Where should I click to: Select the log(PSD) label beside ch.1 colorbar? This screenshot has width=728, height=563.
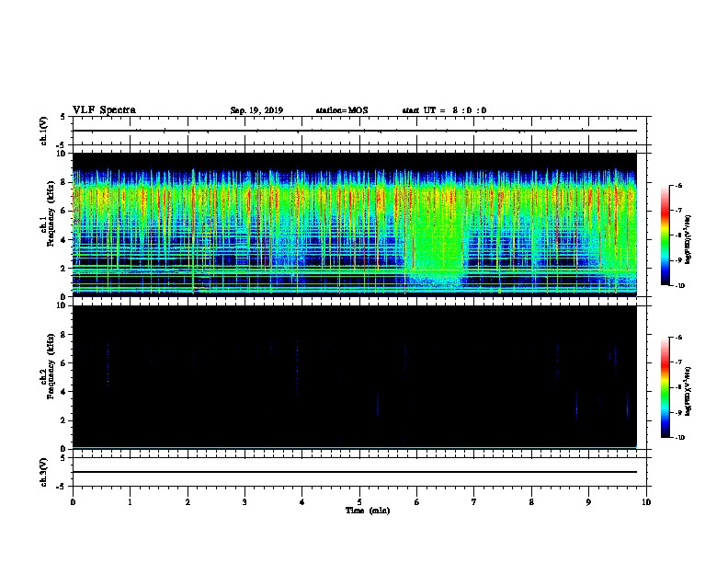click(688, 239)
